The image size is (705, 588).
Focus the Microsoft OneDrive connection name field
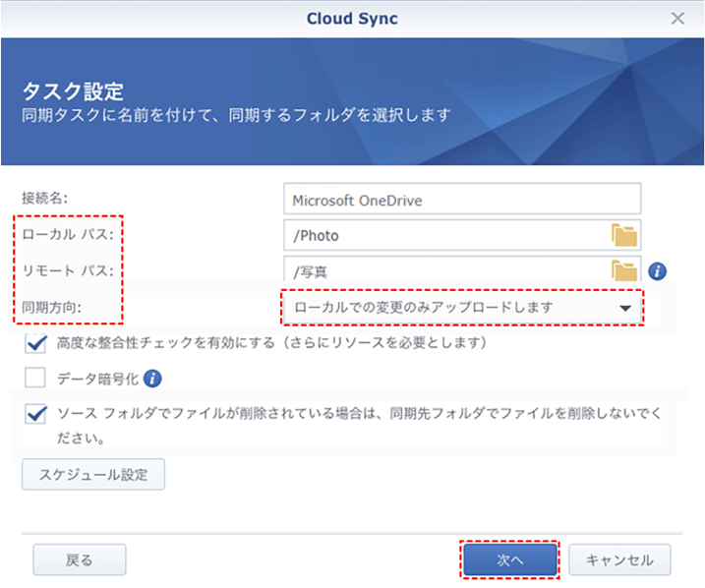click(461, 200)
